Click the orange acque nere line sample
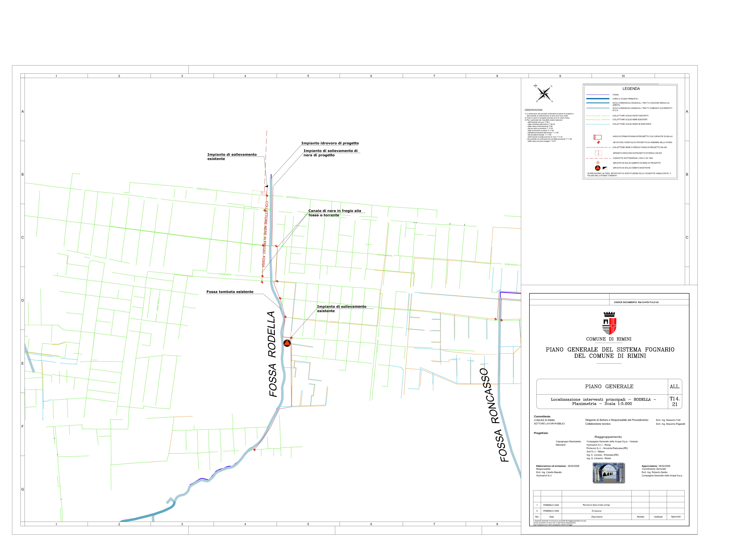This screenshot has width=756, height=546. (598, 120)
